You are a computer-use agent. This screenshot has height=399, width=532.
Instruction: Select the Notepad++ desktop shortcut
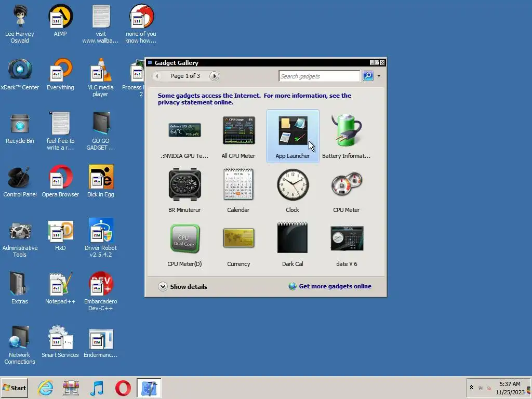(60, 289)
